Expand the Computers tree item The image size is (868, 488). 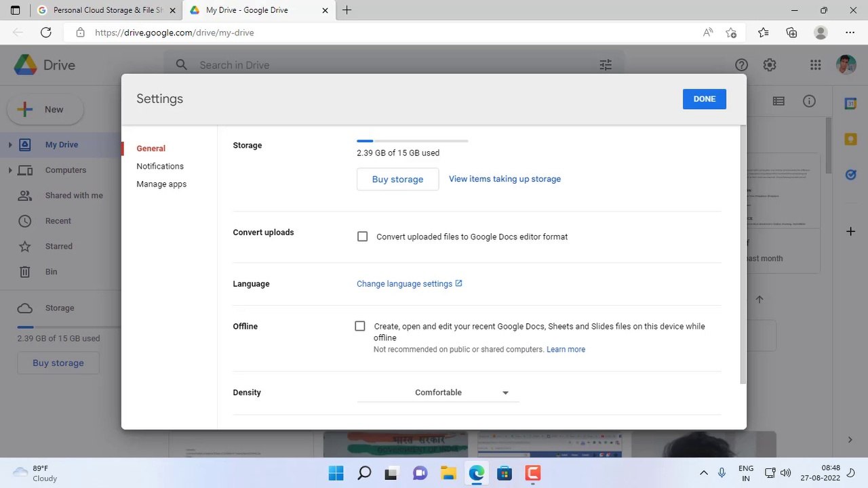10,170
